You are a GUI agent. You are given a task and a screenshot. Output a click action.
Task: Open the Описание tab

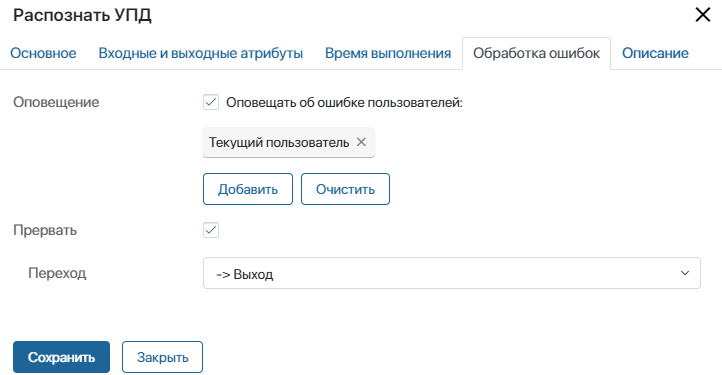655,53
